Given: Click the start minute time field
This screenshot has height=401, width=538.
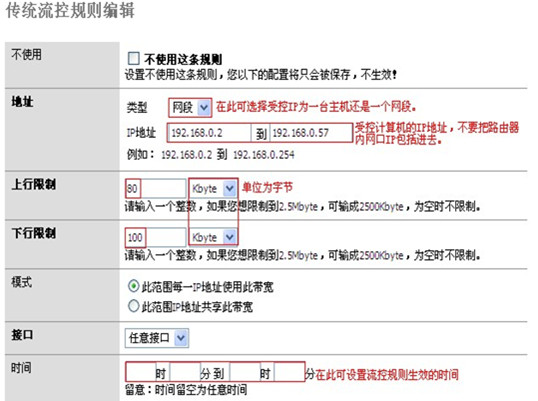Looking at the screenshot, I should (185, 372).
